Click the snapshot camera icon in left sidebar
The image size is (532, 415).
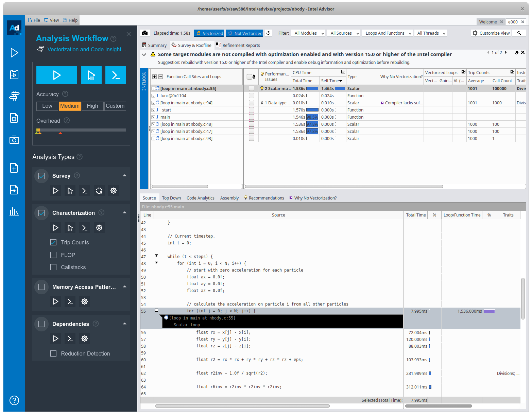tap(14, 140)
